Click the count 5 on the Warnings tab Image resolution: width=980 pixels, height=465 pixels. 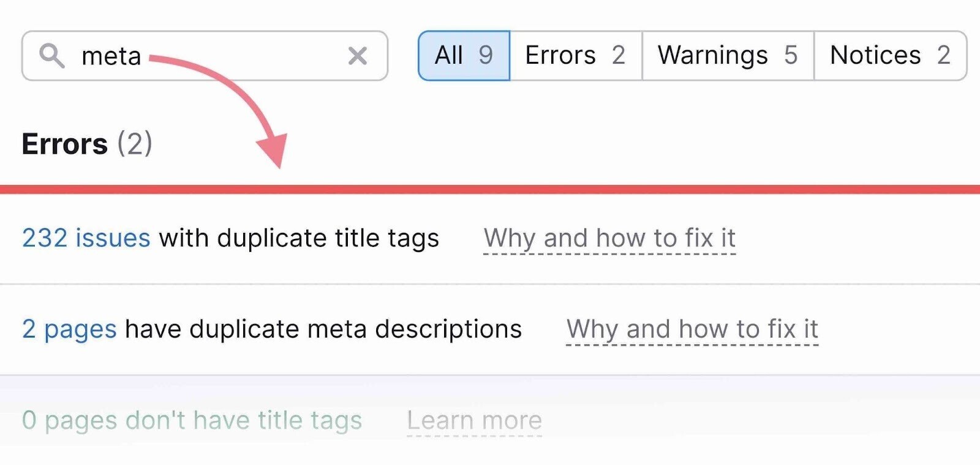click(x=790, y=55)
